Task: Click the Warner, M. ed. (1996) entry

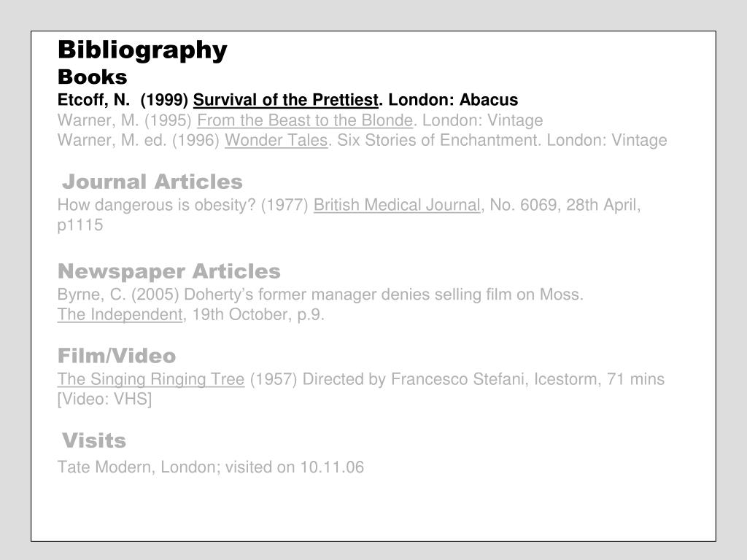Action: coord(362,141)
